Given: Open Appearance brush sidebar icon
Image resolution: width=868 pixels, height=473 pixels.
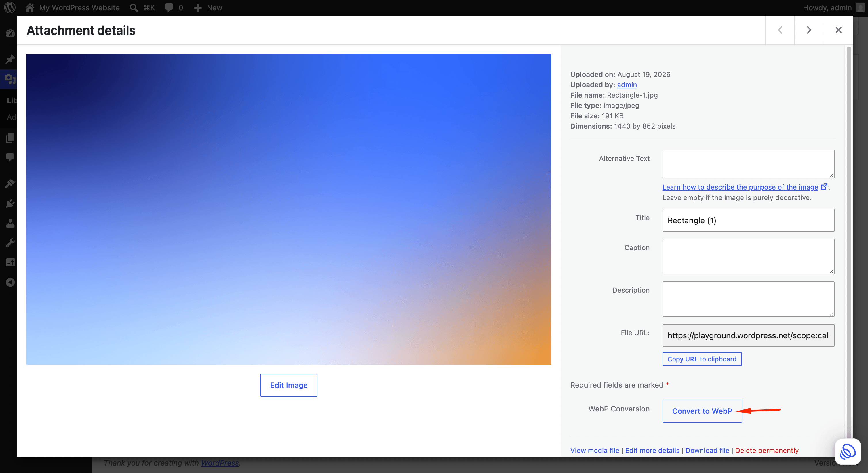Looking at the screenshot, I should 10,184.
